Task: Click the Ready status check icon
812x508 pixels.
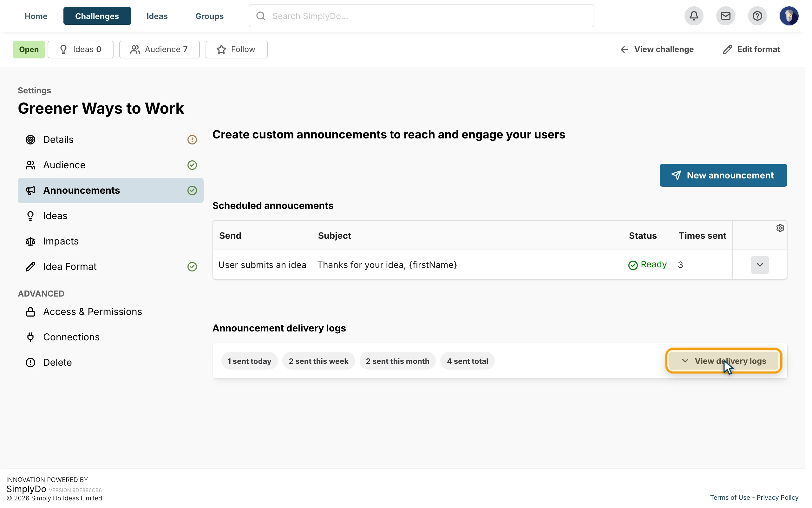Action: [632, 265]
